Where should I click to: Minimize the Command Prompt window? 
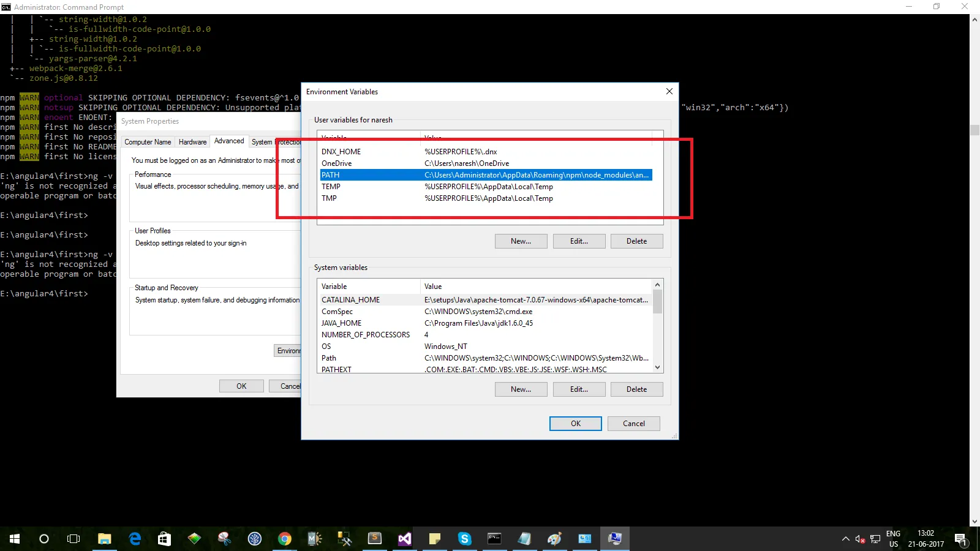click(909, 7)
